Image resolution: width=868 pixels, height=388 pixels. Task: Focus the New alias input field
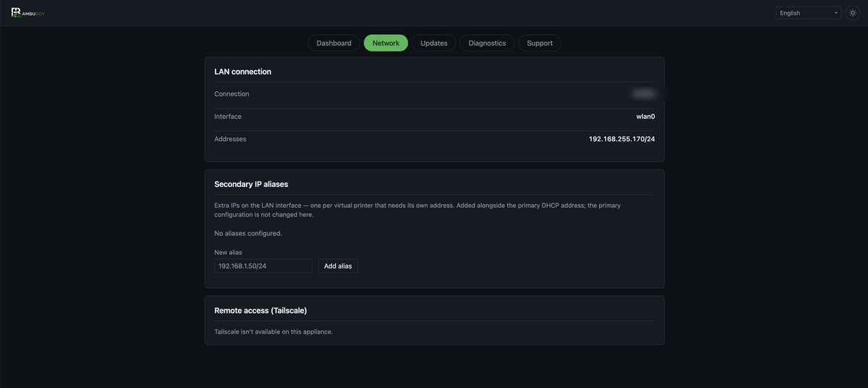[263, 266]
